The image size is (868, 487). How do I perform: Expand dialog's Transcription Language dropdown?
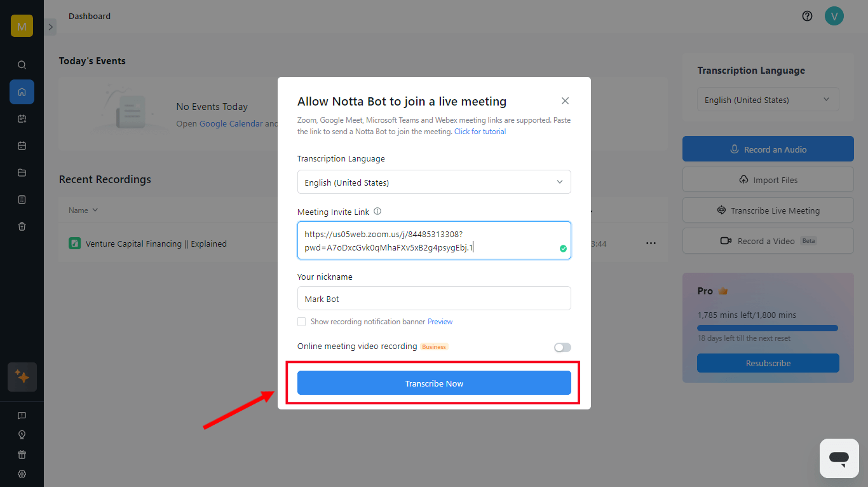pyautogui.click(x=434, y=182)
